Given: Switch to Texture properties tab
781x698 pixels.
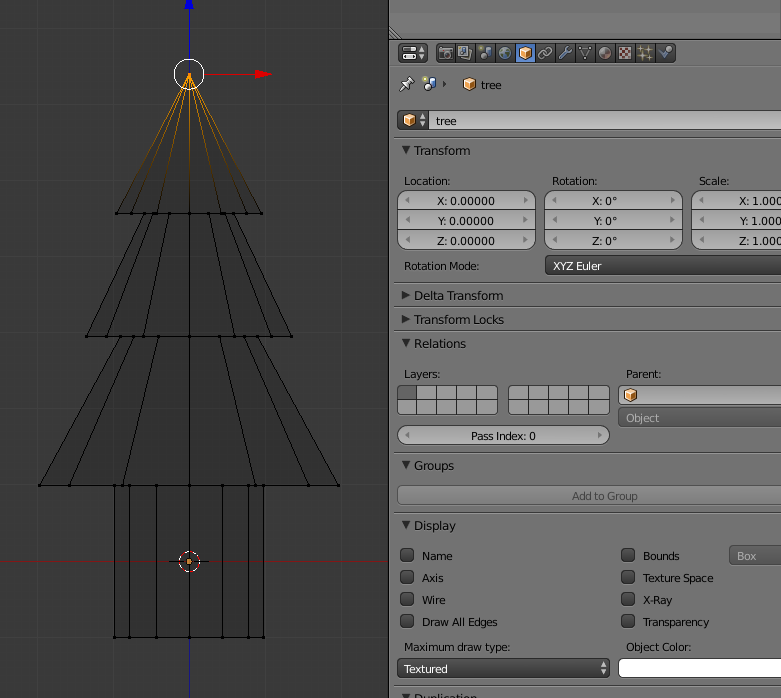Looking at the screenshot, I should (625, 53).
